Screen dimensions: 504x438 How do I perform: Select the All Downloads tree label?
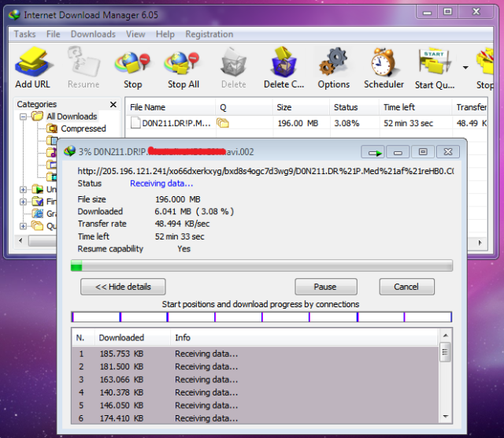coord(72,117)
